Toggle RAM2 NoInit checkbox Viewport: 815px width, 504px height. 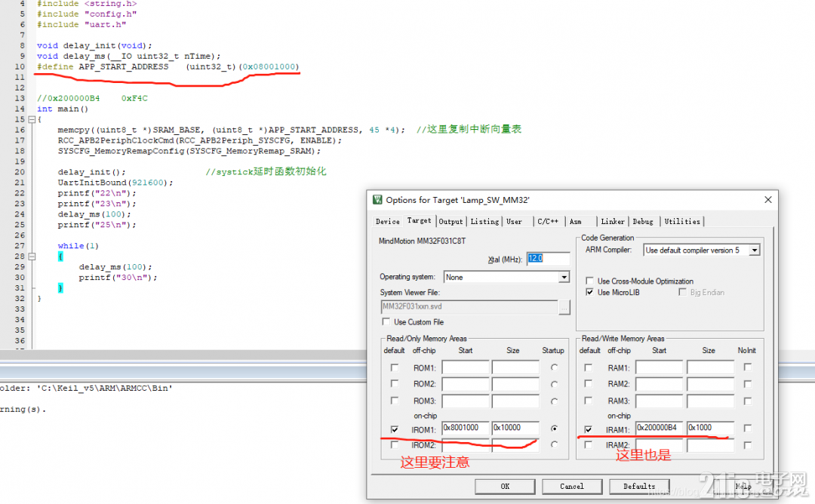747,384
